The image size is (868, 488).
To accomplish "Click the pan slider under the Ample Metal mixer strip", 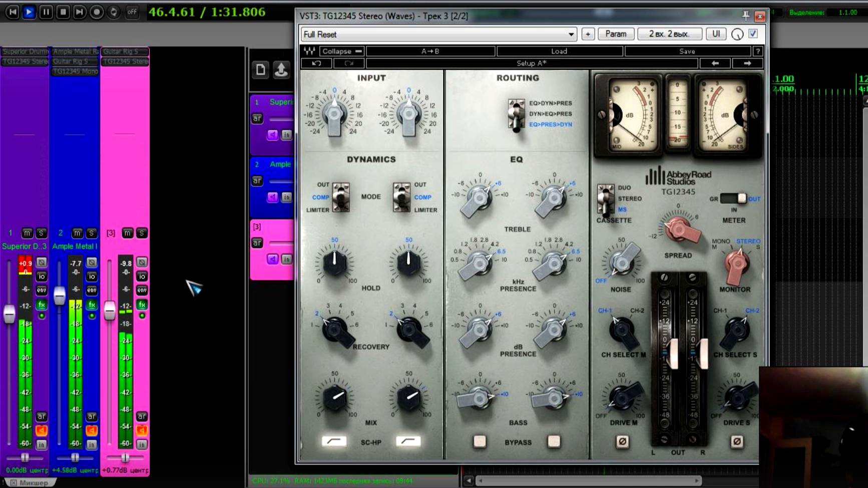I will pyautogui.click(x=75, y=457).
